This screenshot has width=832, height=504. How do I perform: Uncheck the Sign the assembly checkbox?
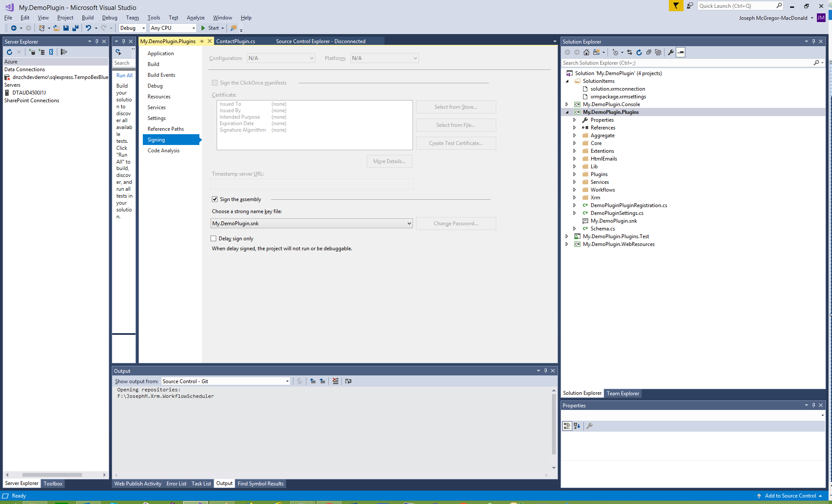pos(214,199)
